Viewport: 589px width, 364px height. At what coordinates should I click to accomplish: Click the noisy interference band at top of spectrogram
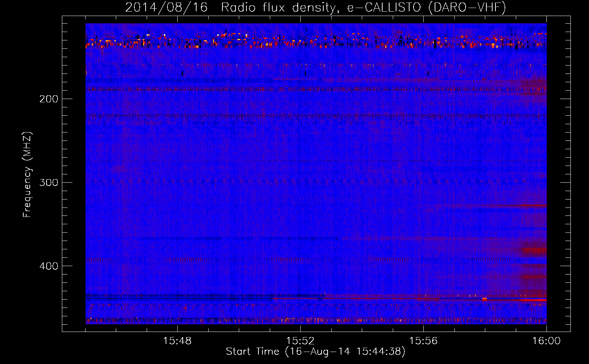coord(316,40)
